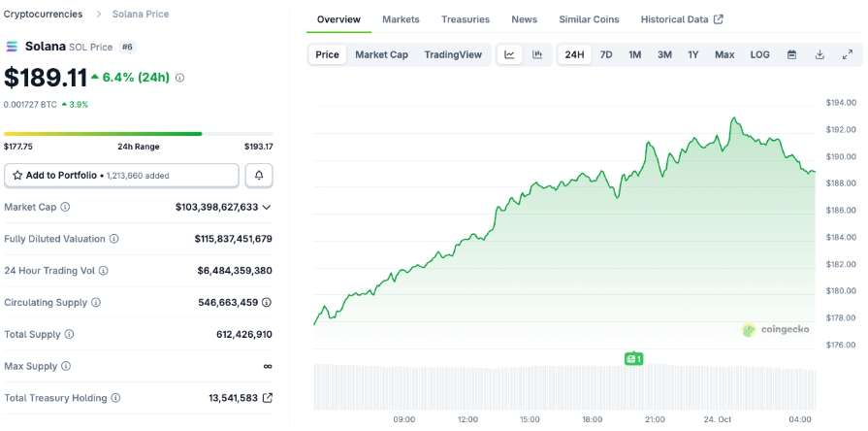Click the price alert bell icon
Image resolution: width=868 pixels, height=431 pixels.
pyautogui.click(x=259, y=175)
